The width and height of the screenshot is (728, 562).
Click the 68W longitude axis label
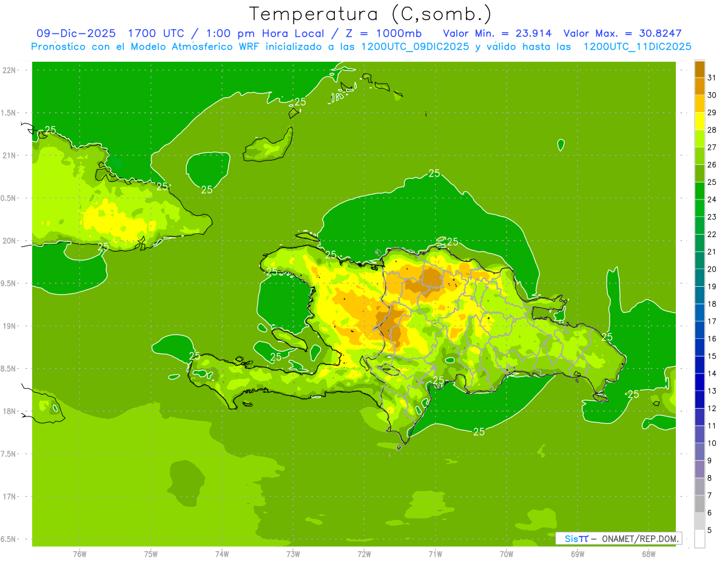click(x=648, y=554)
